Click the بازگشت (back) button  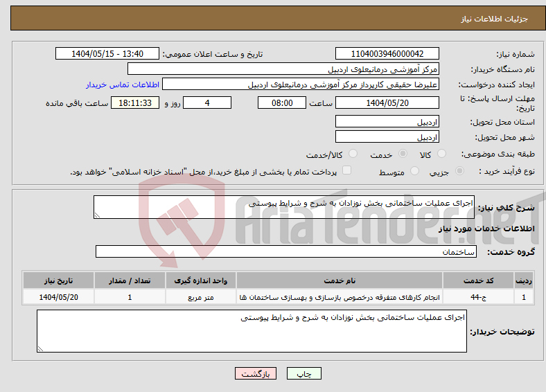coord(255,373)
